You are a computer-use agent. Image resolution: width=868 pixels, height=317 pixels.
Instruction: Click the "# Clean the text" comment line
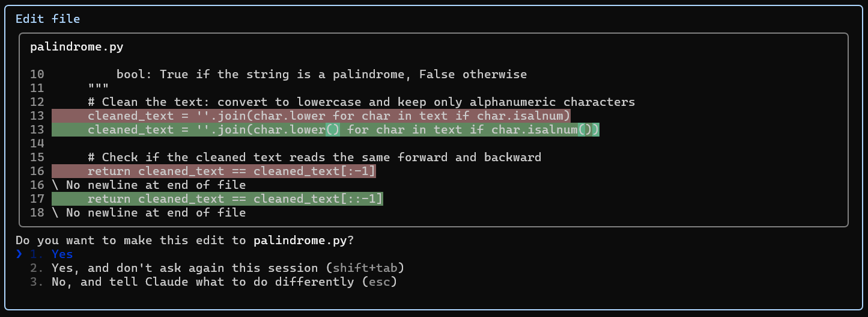point(361,102)
